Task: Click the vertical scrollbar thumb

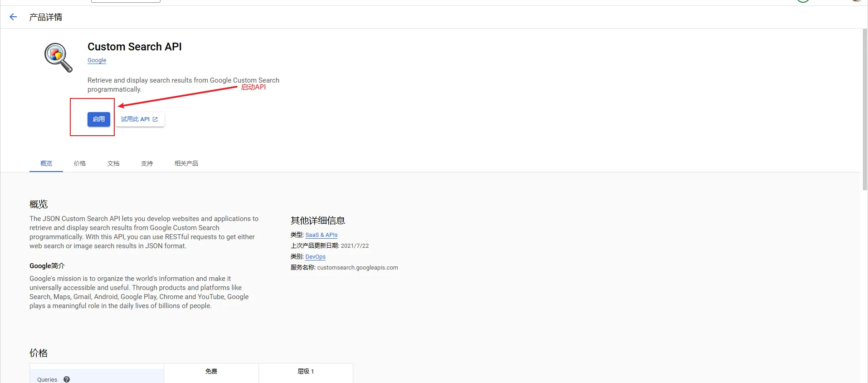Action: tap(864, 109)
